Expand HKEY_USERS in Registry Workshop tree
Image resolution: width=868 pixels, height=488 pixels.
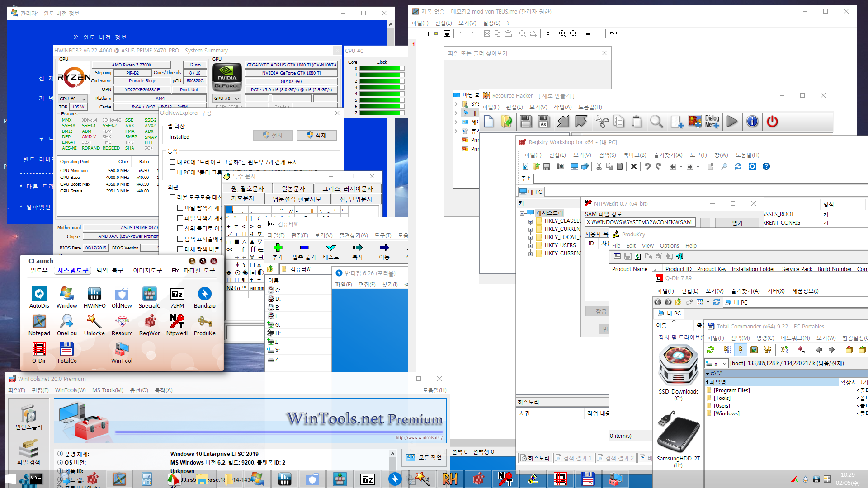(x=530, y=245)
